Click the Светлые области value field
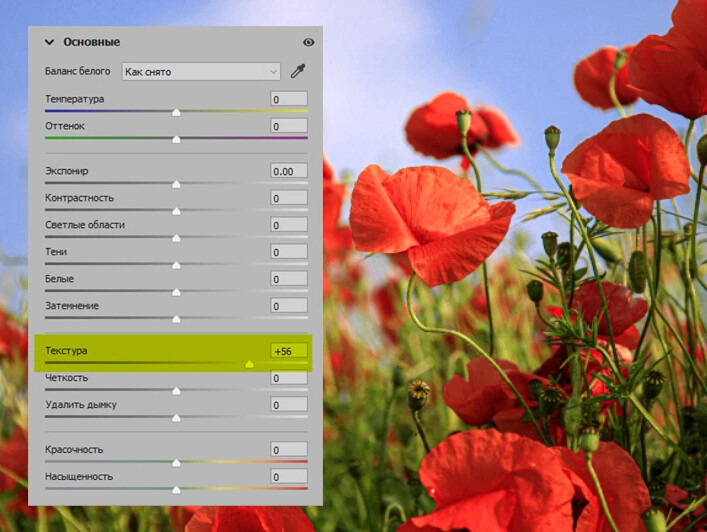The image size is (707, 532). [x=289, y=225]
